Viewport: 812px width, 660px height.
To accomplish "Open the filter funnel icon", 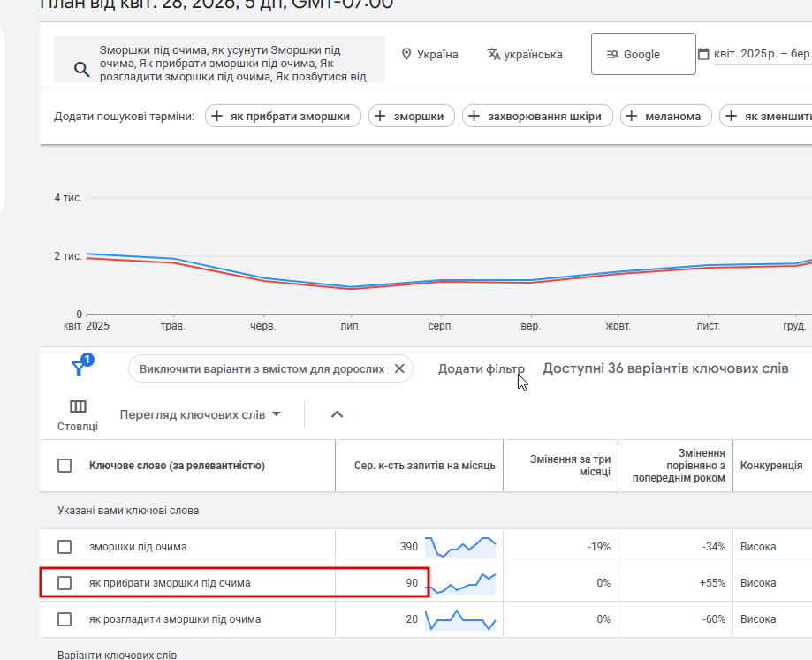I will pos(79,368).
